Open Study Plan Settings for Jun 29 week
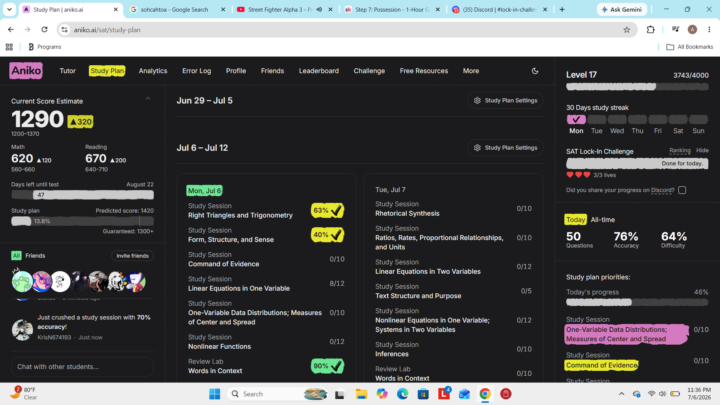The height and width of the screenshot is (405, 720). [505, 101]
